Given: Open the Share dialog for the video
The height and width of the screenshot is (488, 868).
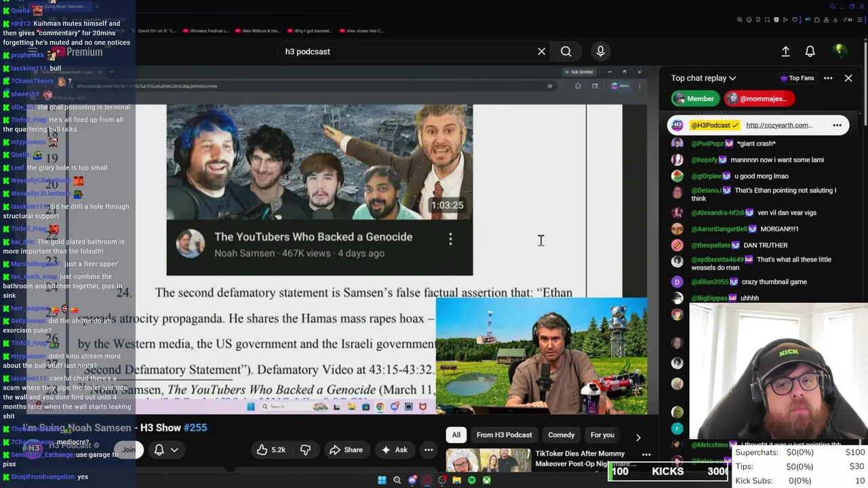Looking at the screenshot, I should (x=346, y=450).
